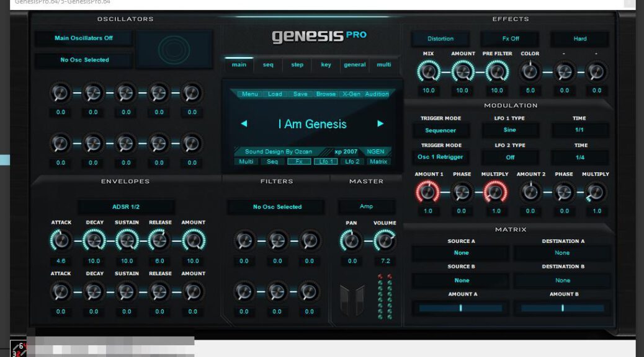Open the Osc 1 Retrigger dropdown
The image size is (644, 357).
[441, 157]
